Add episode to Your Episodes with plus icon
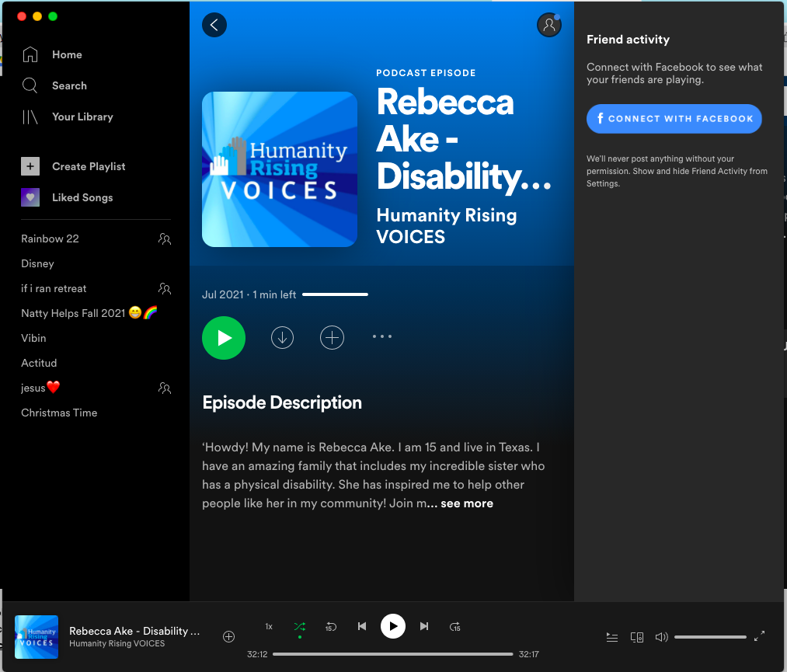Viewport: 787px width, 672px height. click(x=333, y=337)
